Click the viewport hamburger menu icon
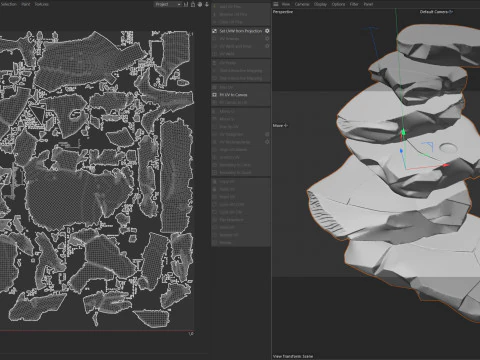This screenshot has width=480, height=360. point(276,4)
